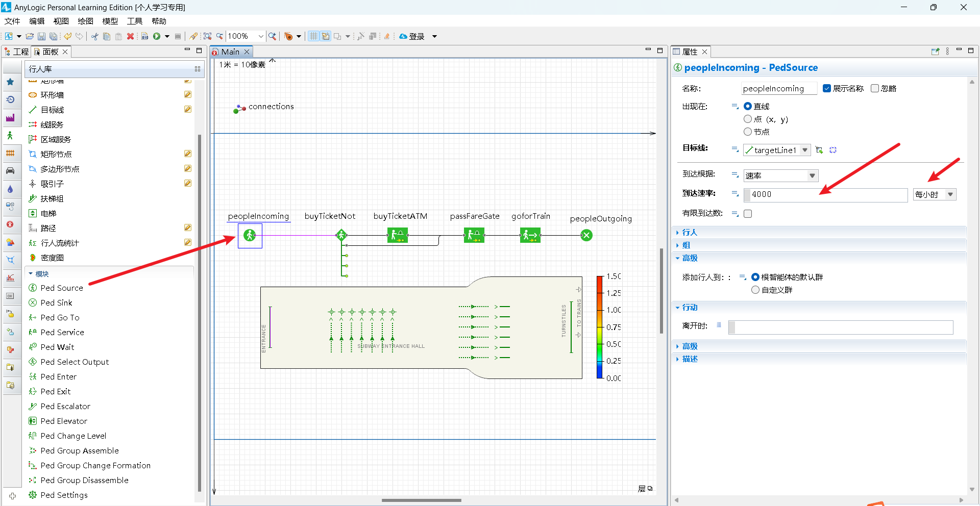Click the pencil edit icon beside 目标线
The height and width of the screenshot is (506, 980).
pos(188,109)
